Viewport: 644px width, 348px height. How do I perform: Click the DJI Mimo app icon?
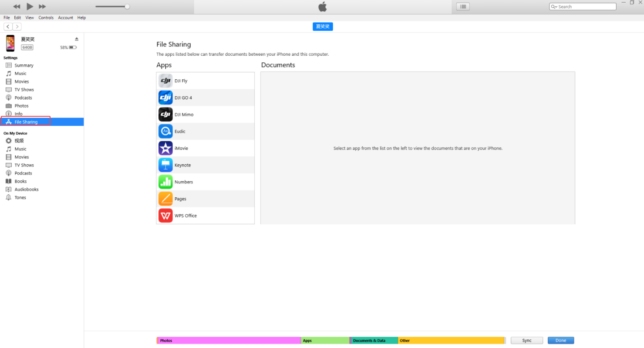[x=165, y=114]
